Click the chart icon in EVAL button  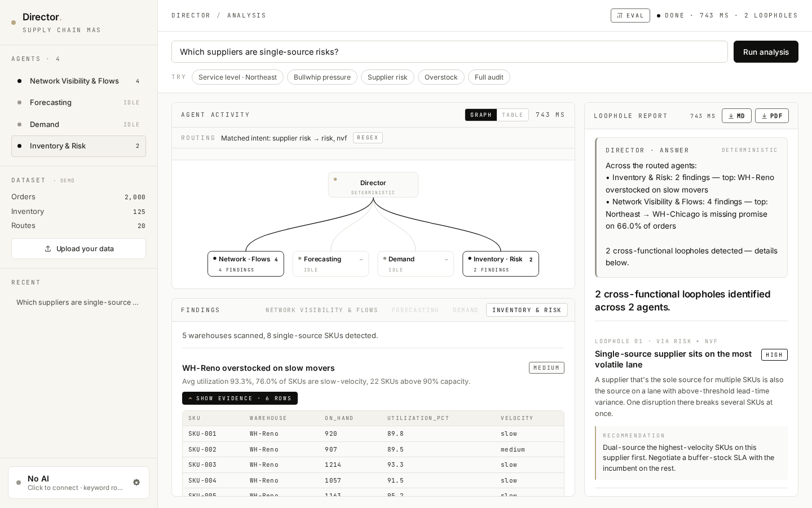click(620, 16)
